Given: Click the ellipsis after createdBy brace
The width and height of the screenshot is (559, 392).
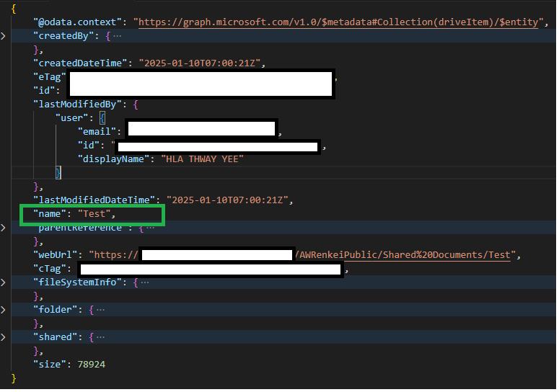Looking at the screenshot, I should point(118,36).
